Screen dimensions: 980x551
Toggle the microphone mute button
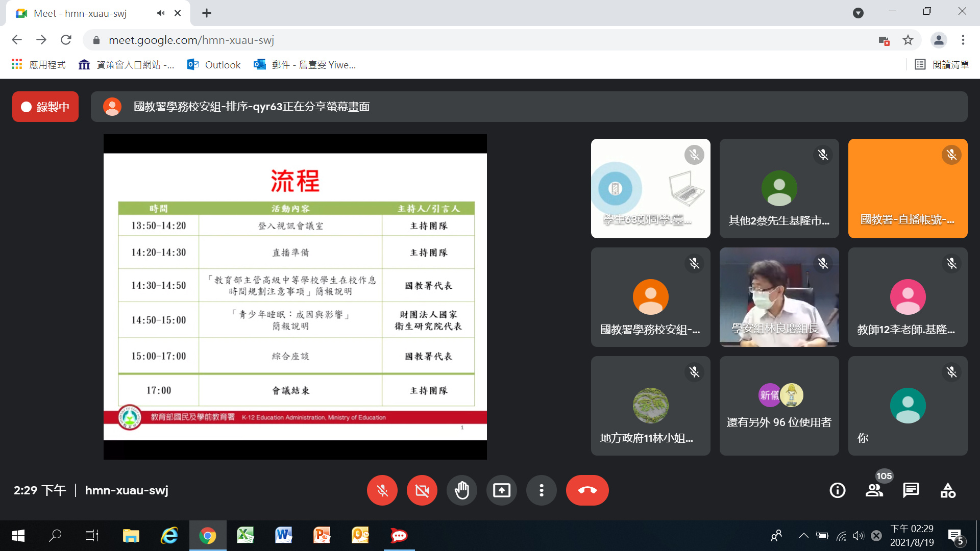(x=382, y=490)
